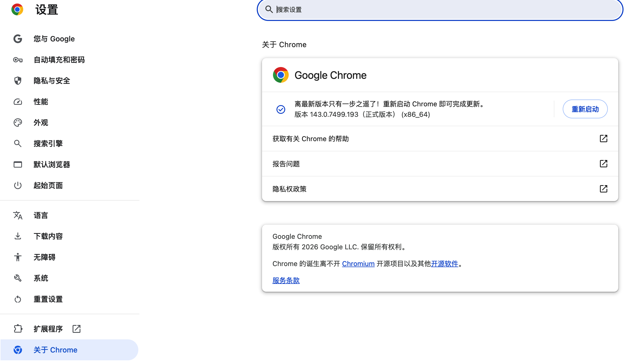Viewport: 634px width, 364px height.
Task: Click the power icon for 起始页面
Action: [18, 185]
